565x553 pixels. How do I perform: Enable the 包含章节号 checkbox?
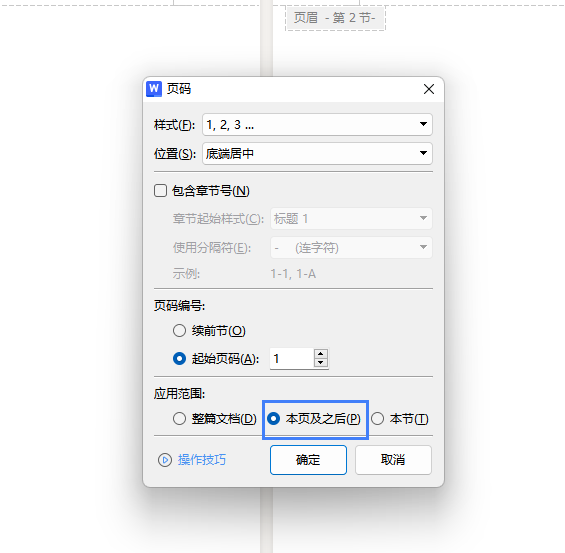[x=160, y=191]
